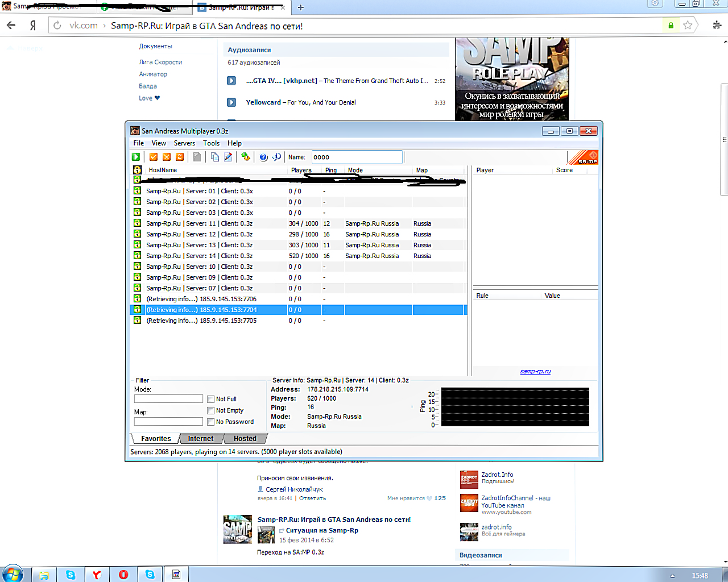Select Samp-Rp.Ru Server: 13 row
The width and height of the screenshot is (728, 582).
(298, 245)
